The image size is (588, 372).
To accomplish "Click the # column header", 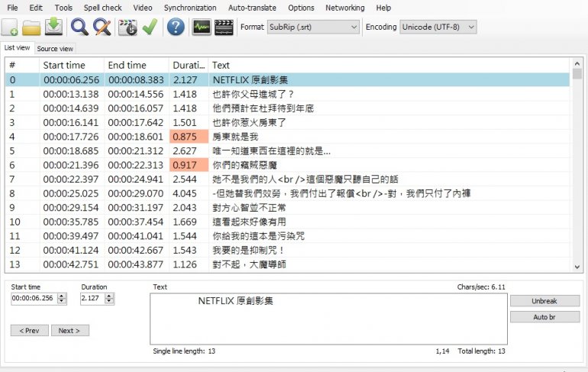I will point(22,65).
